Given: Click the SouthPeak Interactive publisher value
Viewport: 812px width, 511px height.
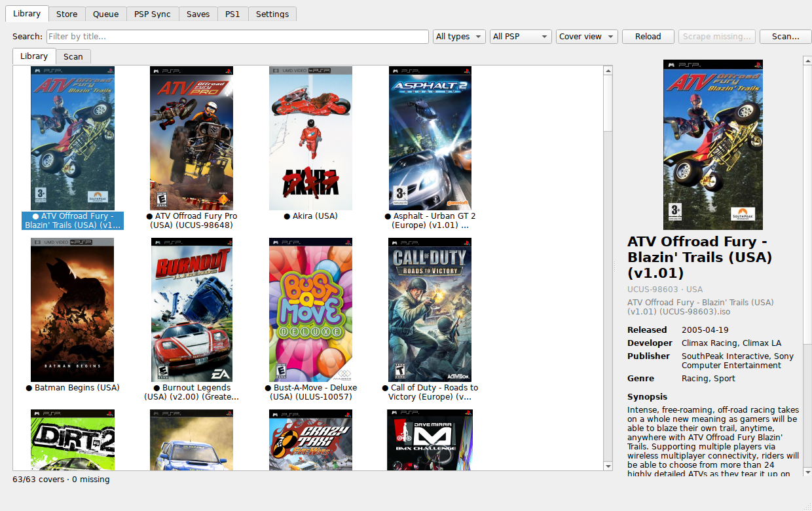Looking at the screenshot, I should [737, 361].
